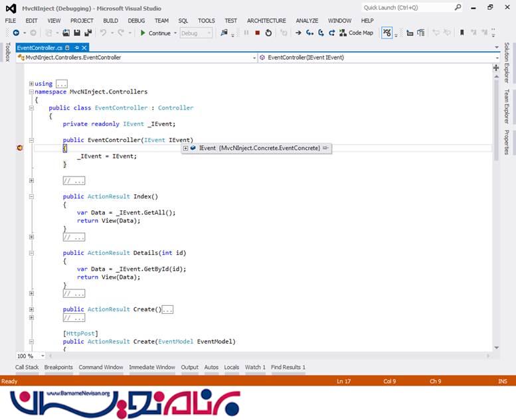Click the Show Next Statement arrow icon
Screen dimensions: 516x420
tap(298, 33)
